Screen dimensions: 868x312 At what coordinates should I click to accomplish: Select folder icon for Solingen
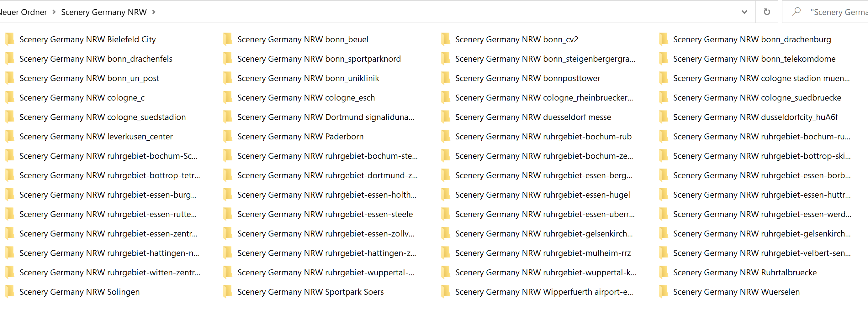(x=9, y=292)
